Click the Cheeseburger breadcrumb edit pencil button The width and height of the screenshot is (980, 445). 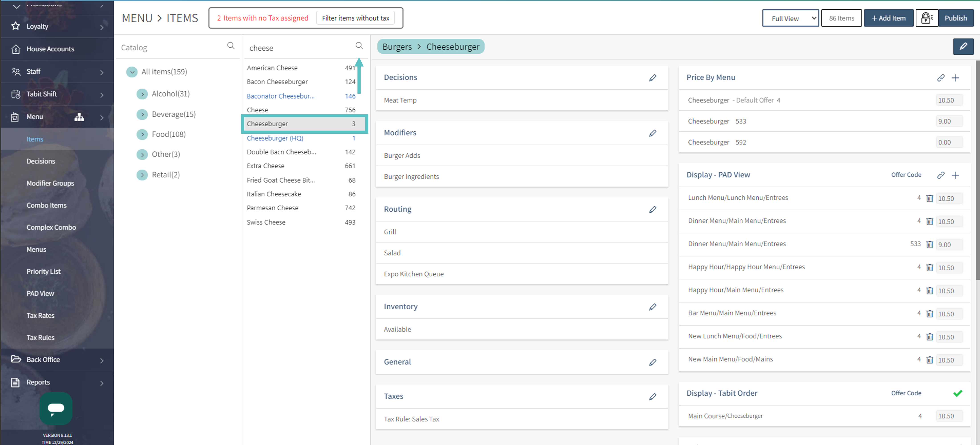point(963,46)
